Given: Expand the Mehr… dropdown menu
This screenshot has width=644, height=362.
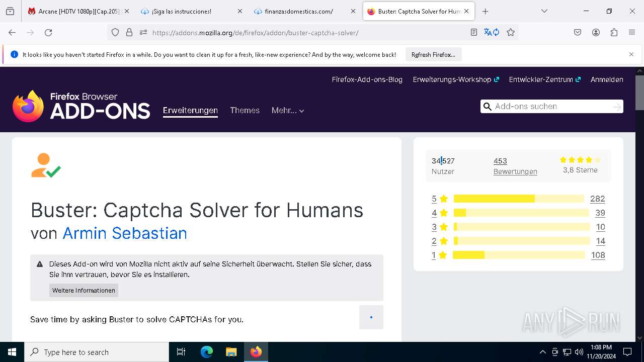Looking at the screenshot, I should click(288, 111).
